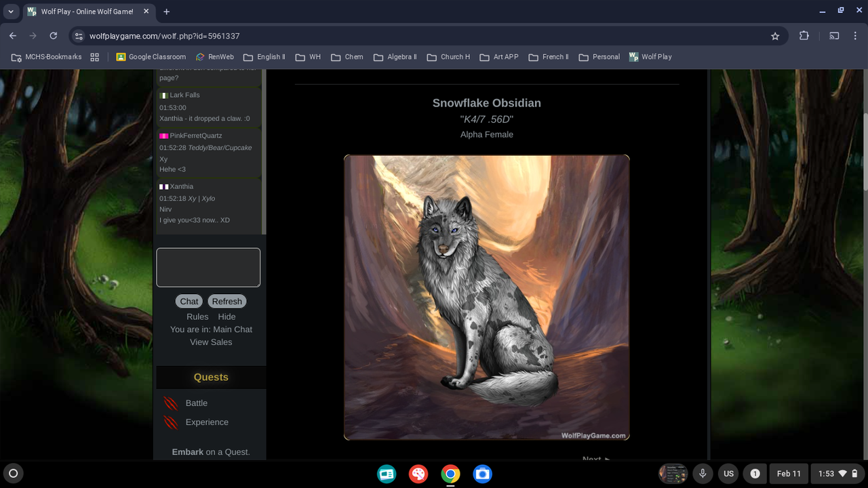The width and height of the screenshot is (868, 488).
Task: Go to the Next wolf
Action: (x=596, y=459)
